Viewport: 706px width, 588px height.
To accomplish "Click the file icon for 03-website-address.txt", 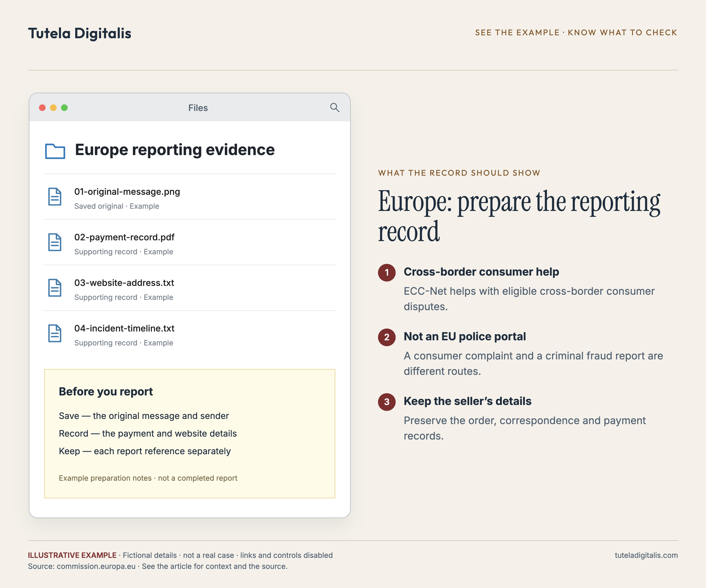I will click(55, 288).
